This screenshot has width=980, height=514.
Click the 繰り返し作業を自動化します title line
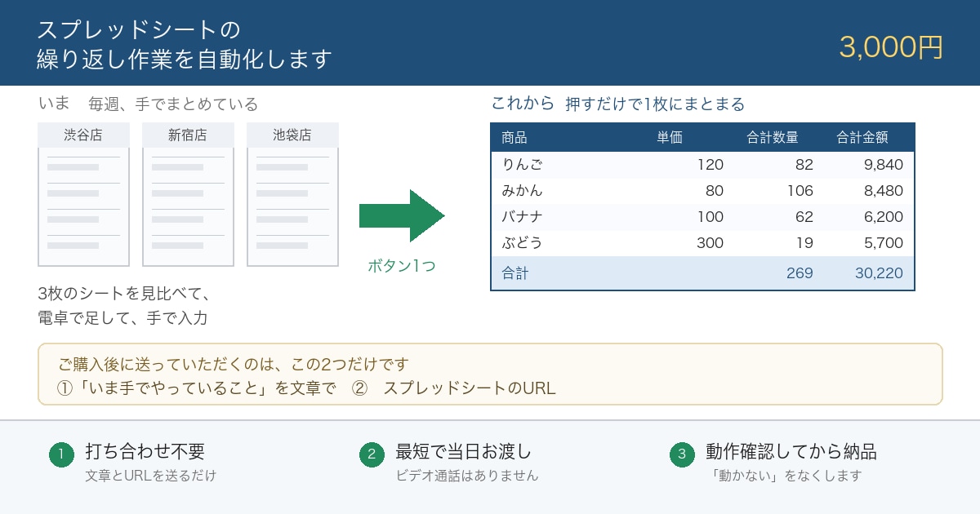[x=185, y=60]
